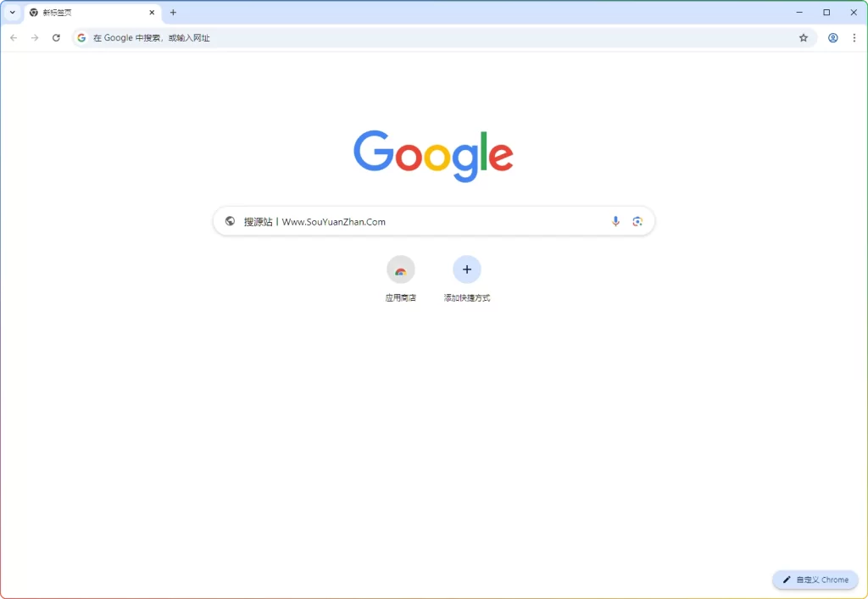Open a new tab with the plus button
The width and height of the screenshot is (868, 599).
pyautogui.click(x=173, y=12)
